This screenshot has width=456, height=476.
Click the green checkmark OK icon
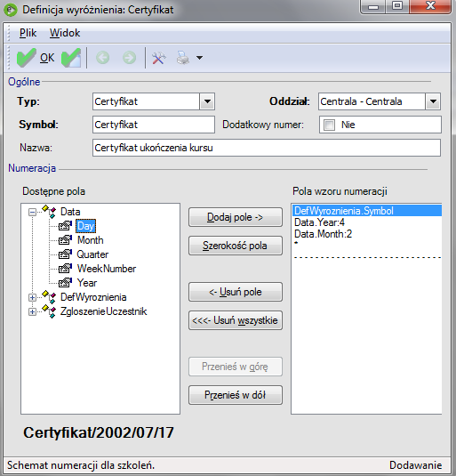26,57
